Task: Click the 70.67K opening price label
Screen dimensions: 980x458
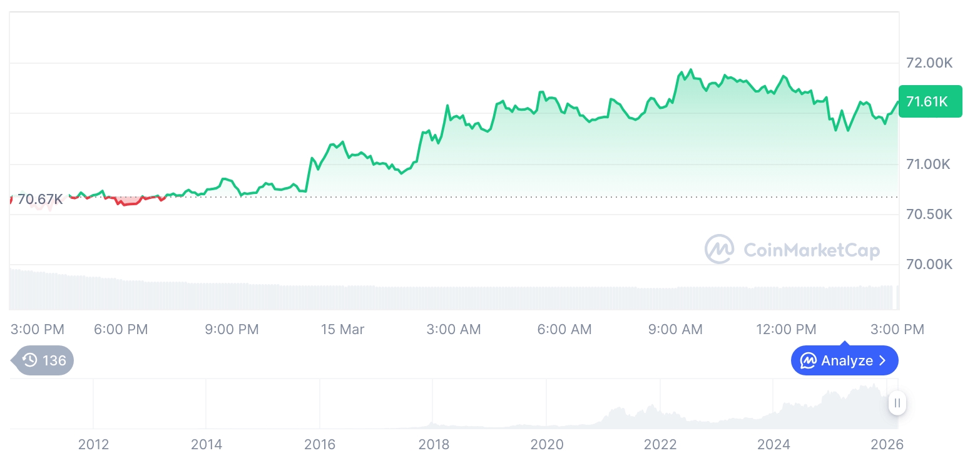Action: (x=40, y=200)
